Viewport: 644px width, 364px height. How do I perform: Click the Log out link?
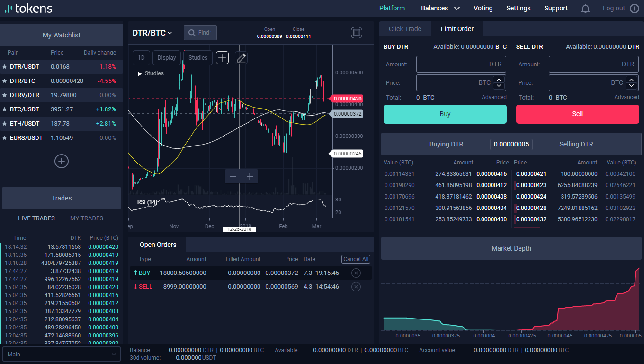coord(614,8)
